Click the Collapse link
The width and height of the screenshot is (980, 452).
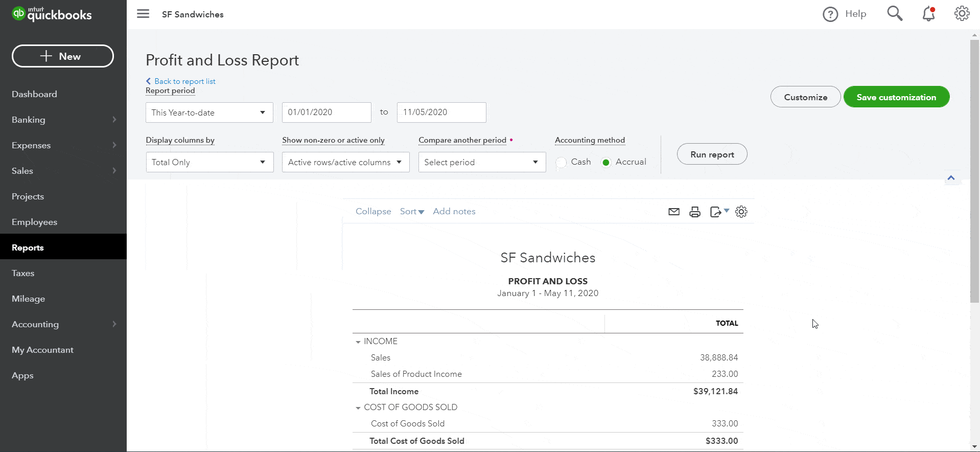[373, 212]
